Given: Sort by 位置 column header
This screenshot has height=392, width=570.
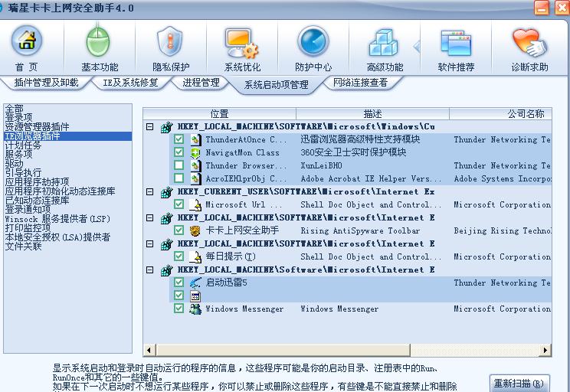Looking at the screenshot, I should 220,114.
